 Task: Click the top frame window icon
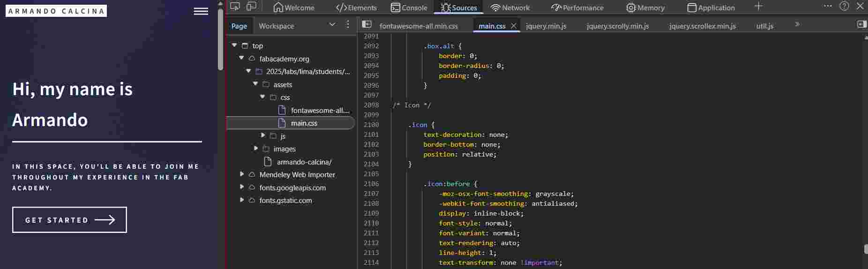(245, 45)
